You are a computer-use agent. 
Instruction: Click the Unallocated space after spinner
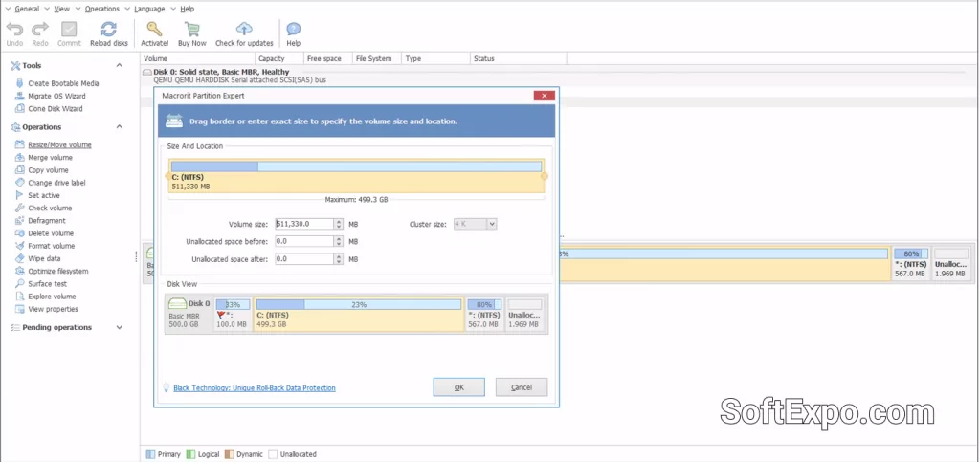[x=338, y=258]
